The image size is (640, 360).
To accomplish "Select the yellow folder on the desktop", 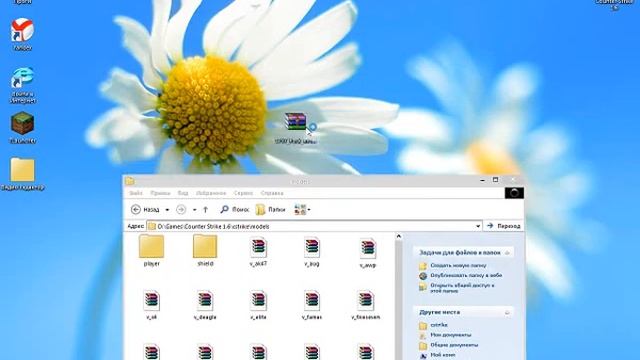I will tap(22, 174).
